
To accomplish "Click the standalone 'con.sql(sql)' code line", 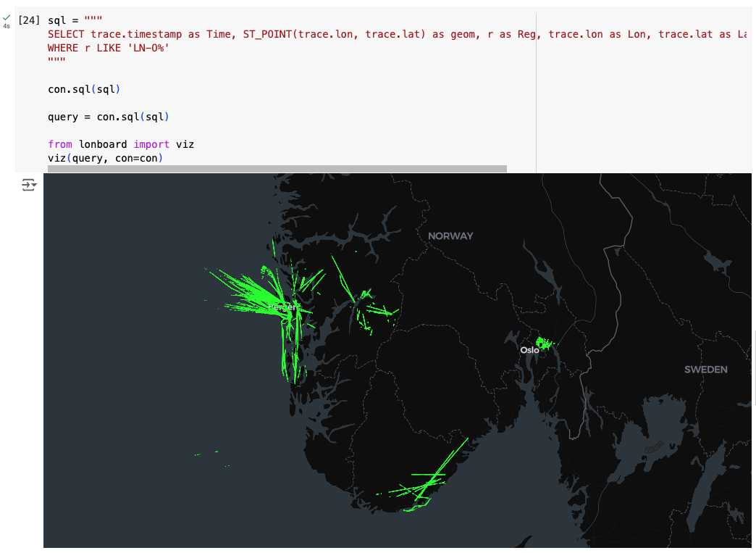I will click(x=83, y=89).
